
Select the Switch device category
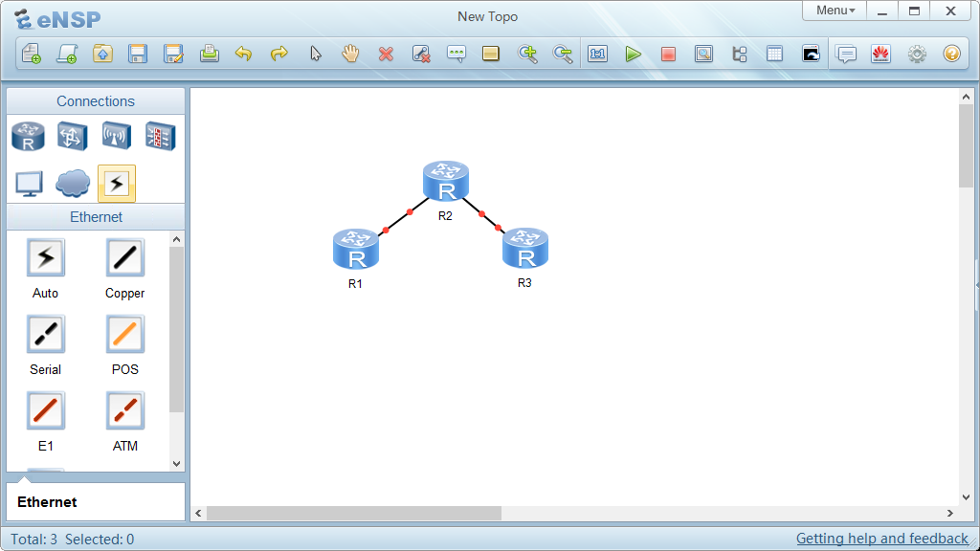(x=72, y=136)
